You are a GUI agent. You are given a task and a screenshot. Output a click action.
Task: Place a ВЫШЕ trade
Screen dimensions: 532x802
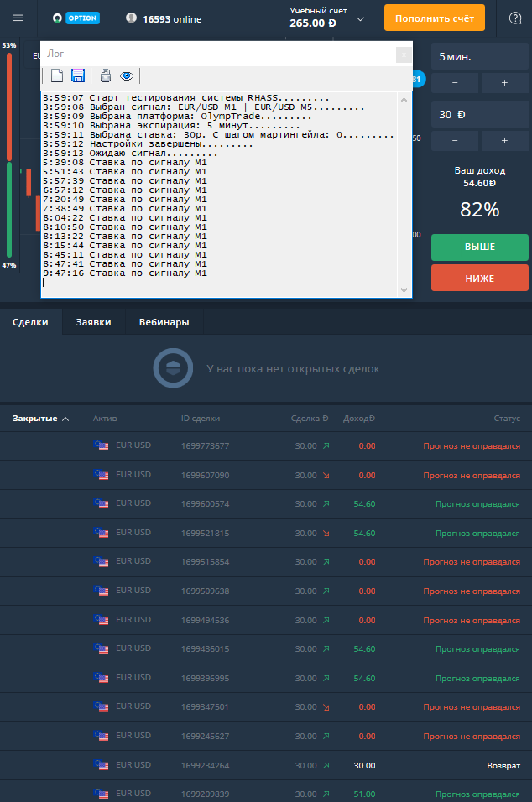480,247
